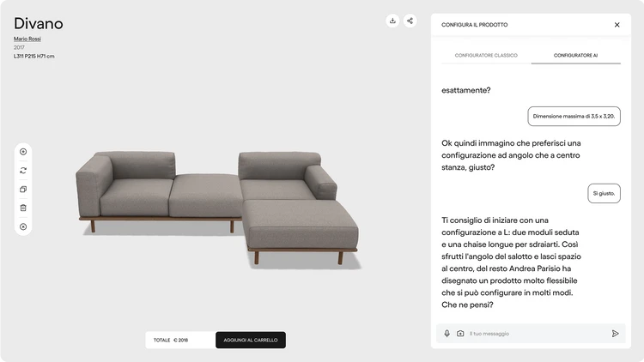Switch to Configuratore Classico tab
This screenshot has height=362, width=644.
click(x=486, y=56)
